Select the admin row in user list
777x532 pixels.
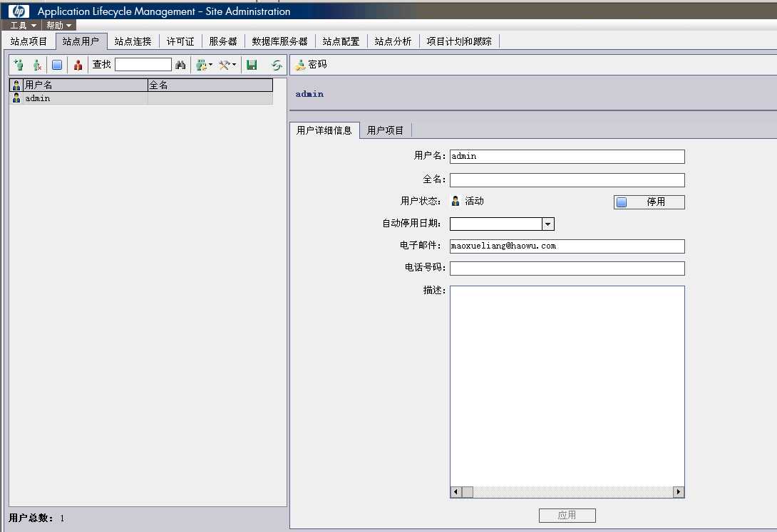click(x=141, y=98)
